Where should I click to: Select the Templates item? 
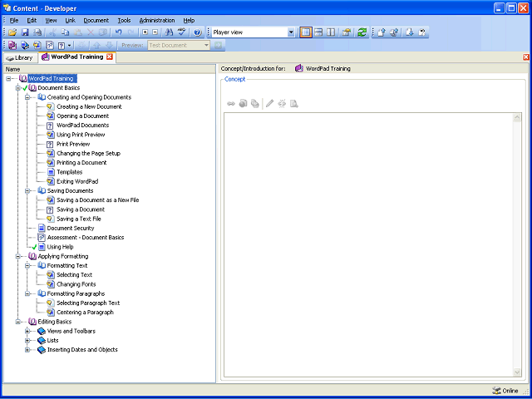70,172
